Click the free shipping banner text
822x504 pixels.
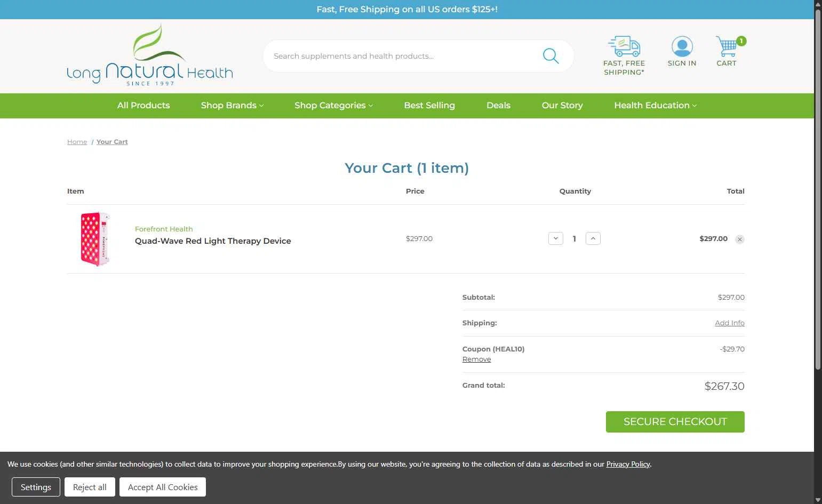407,10
